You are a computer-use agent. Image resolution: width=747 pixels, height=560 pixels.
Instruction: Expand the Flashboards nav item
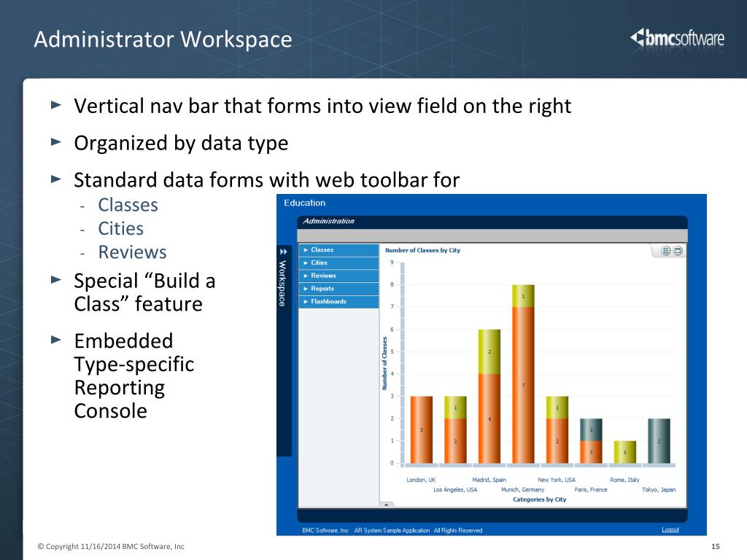(x=338, y=301)
